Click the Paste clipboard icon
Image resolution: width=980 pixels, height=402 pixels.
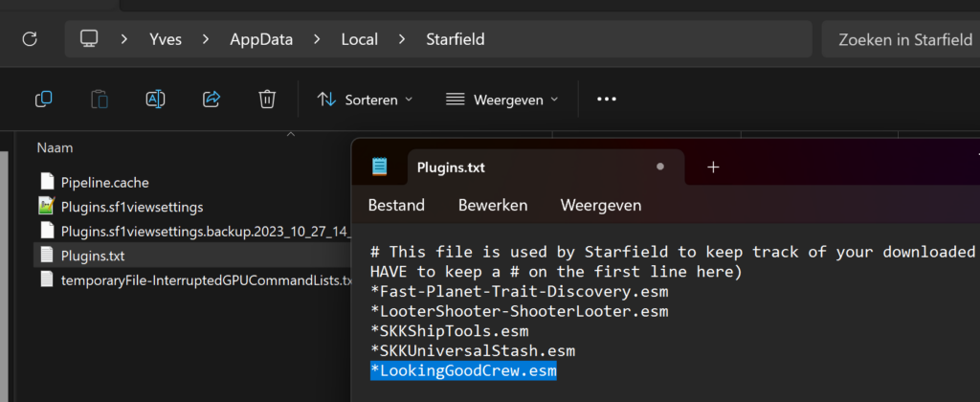(100, 100)
